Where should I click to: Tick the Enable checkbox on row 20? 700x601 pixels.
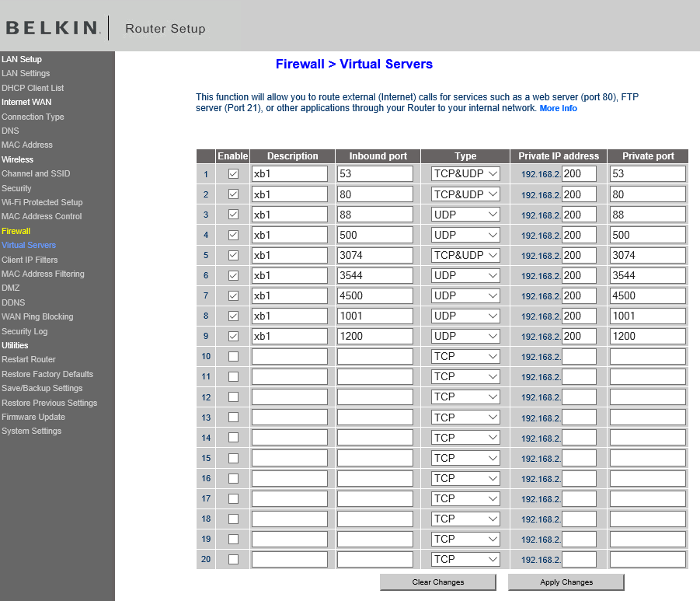pos(233,559)
